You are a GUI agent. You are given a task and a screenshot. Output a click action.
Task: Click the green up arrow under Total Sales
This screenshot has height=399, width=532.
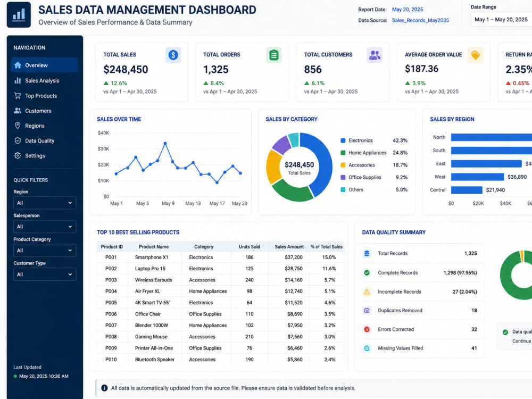[x=106, y=83]
